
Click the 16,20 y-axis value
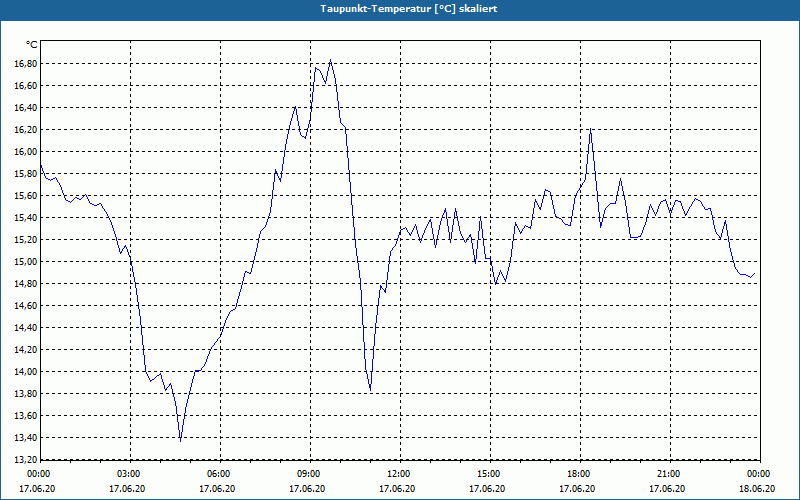(x=26, y=130)
